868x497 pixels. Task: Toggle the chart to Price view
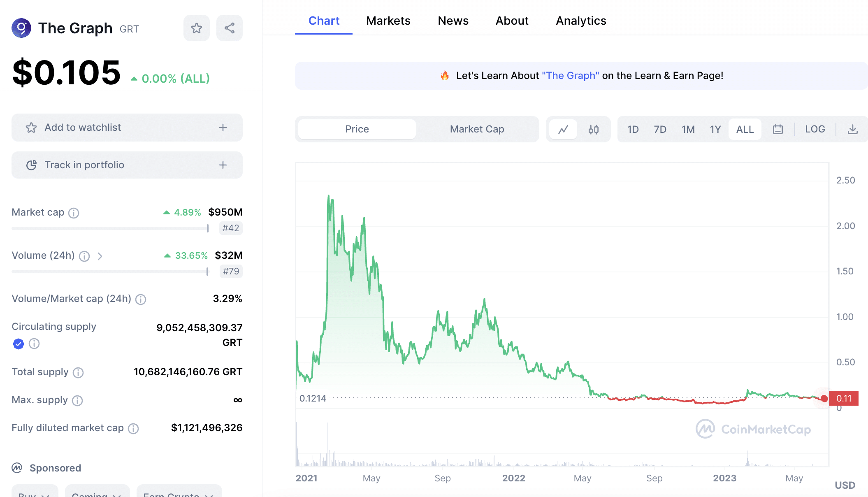tap(357, 129)
